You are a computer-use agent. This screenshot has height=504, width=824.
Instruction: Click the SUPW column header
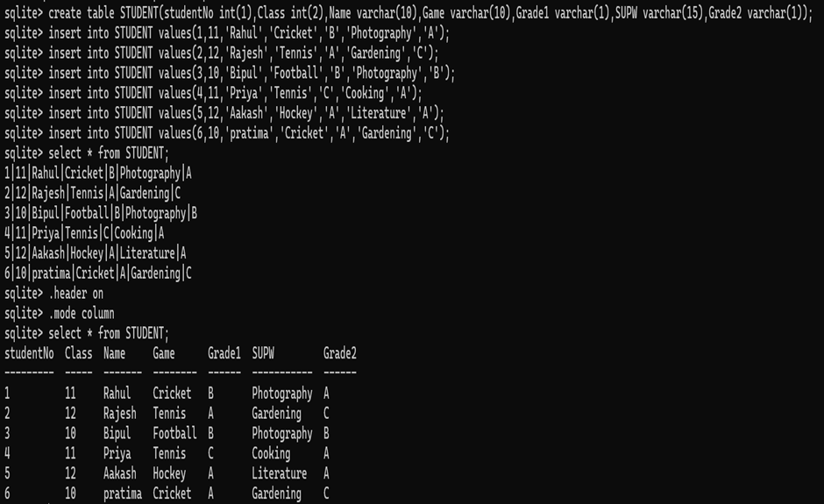tap(263, 353)
